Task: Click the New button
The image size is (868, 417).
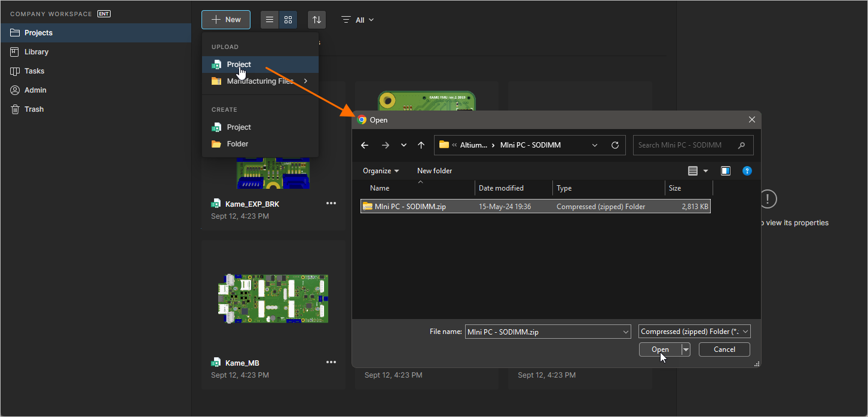Action: [226, 20]
